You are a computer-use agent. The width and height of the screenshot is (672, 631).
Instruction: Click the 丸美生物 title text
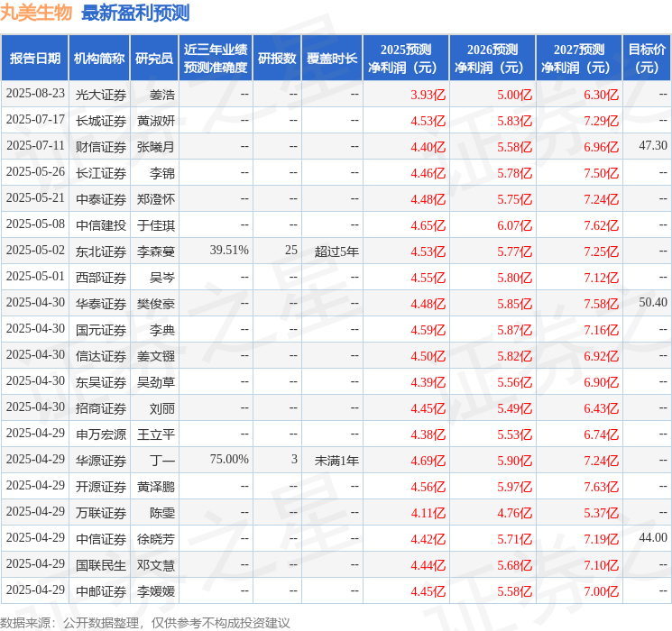[36, 13]
